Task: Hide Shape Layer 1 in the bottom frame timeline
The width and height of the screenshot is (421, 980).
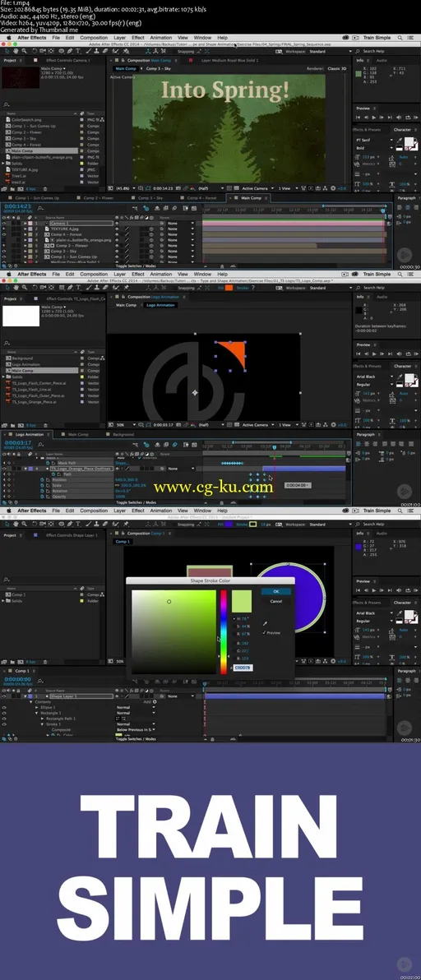Action: point(4,696)
